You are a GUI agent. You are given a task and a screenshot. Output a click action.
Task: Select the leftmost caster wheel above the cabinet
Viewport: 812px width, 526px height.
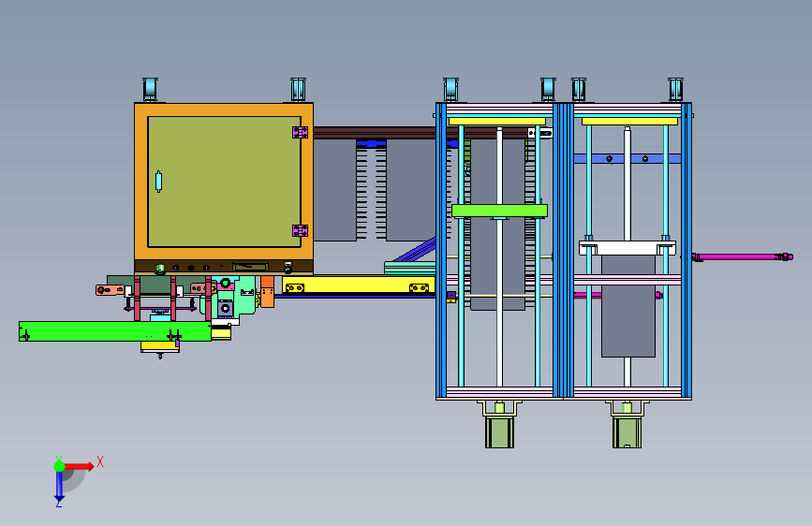point(150,90)
